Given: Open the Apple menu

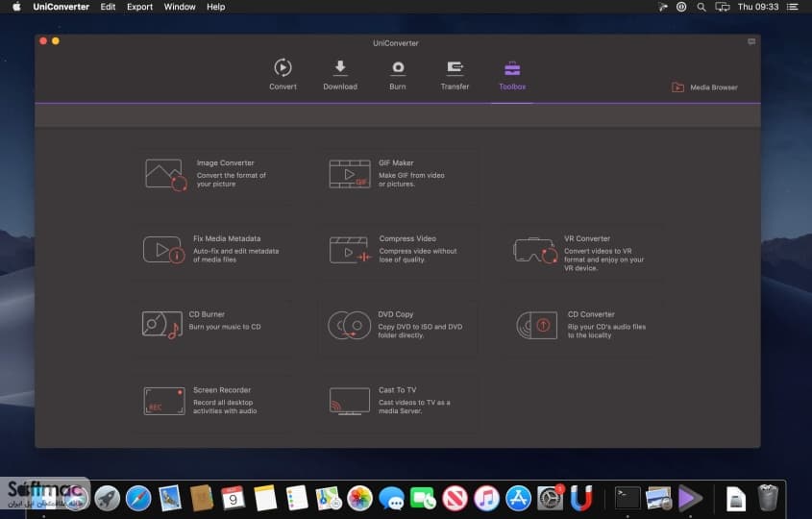Looking at the screenshot, I should coord(16,7).
